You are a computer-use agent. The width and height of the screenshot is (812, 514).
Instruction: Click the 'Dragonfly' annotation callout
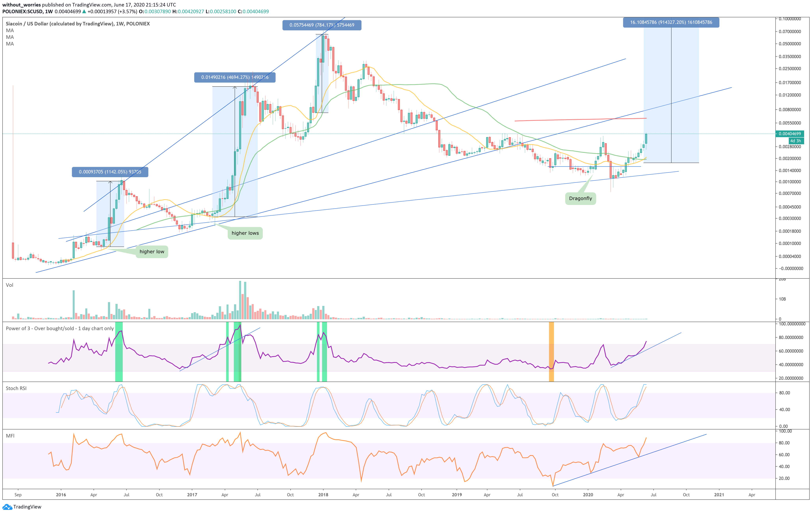coord(580,198)
